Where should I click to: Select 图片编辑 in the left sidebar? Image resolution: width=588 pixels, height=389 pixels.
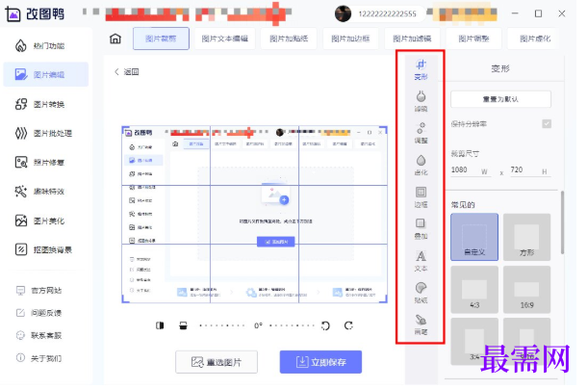(46, 75)
